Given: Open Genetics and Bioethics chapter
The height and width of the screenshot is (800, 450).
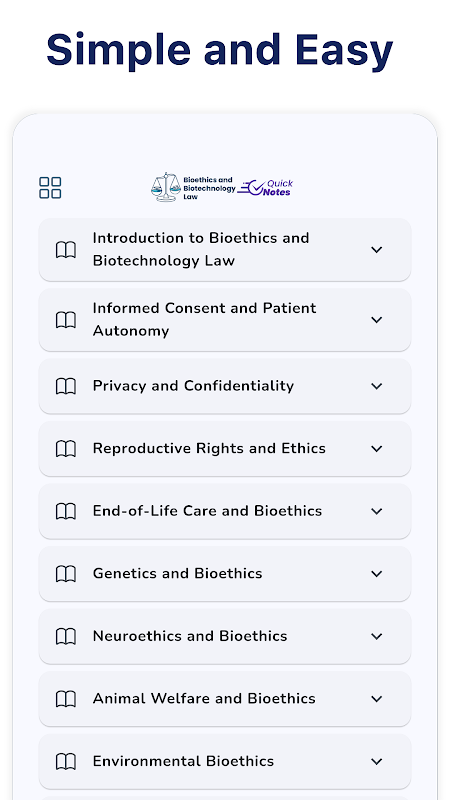Looking at the screenshot, I should 225,574.
